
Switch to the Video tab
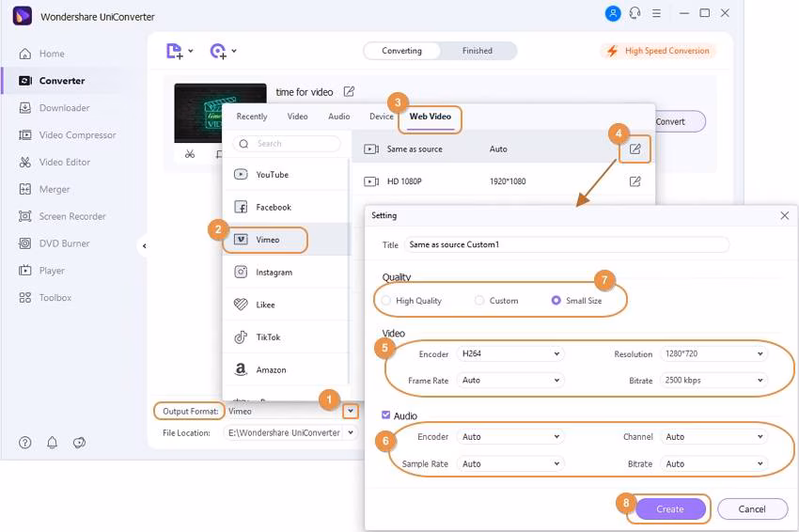297,117
